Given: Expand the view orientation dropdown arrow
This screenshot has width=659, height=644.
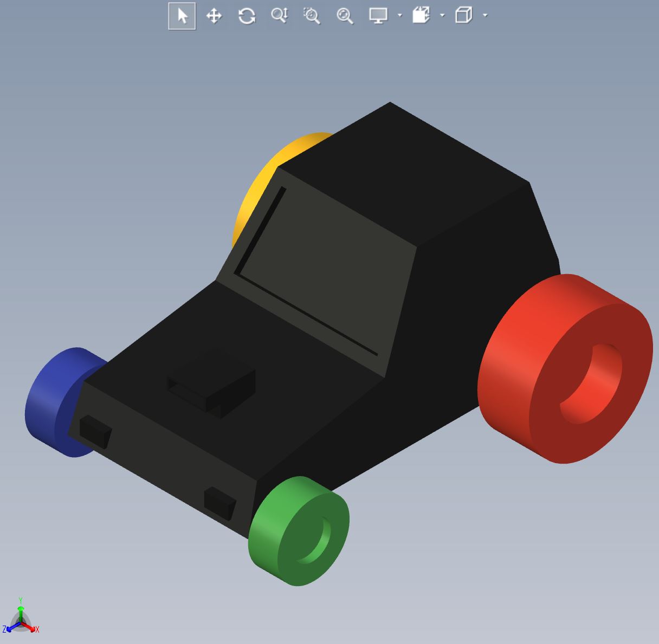Looking at the screenshot, I should [442, 15].
